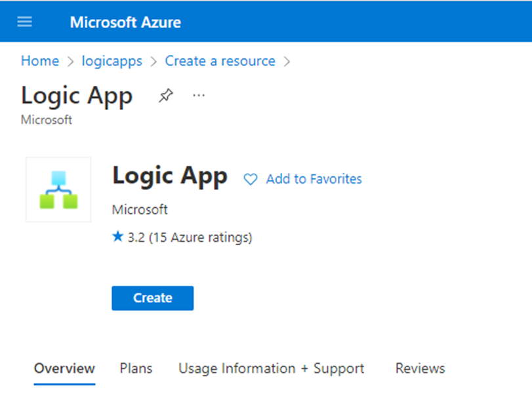This screenshot has width=532, height=411.
Task: Open the Reviews tab
Action: click(x=420, y=368)
